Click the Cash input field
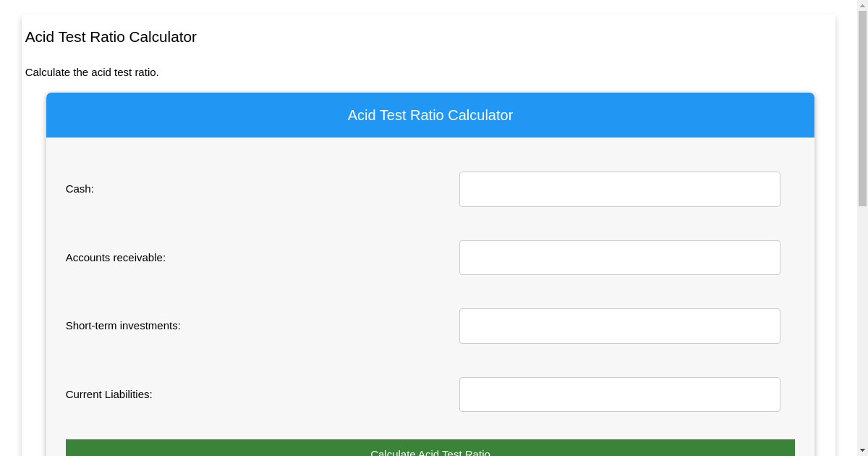Screen dimensions: 868x456 coord(619,189)
